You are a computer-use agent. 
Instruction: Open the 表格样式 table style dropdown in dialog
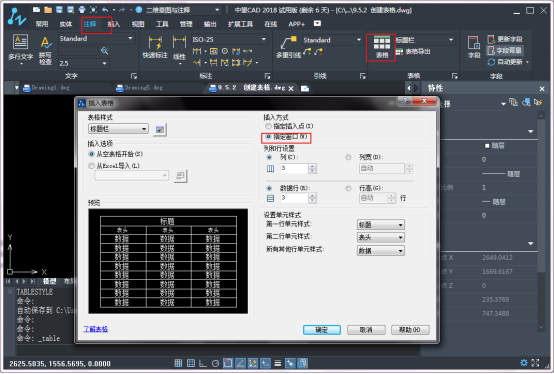pos(118,129)
